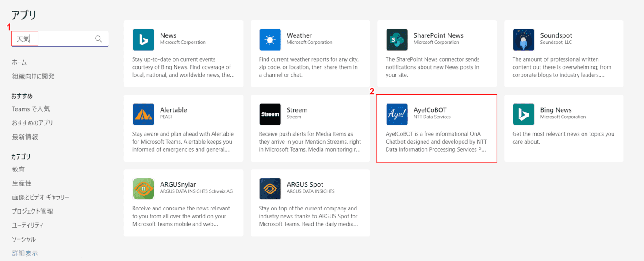This screenshot has width=644, height=261.
Task: Choose the ユーティリティ category
Action: (28, 225)
